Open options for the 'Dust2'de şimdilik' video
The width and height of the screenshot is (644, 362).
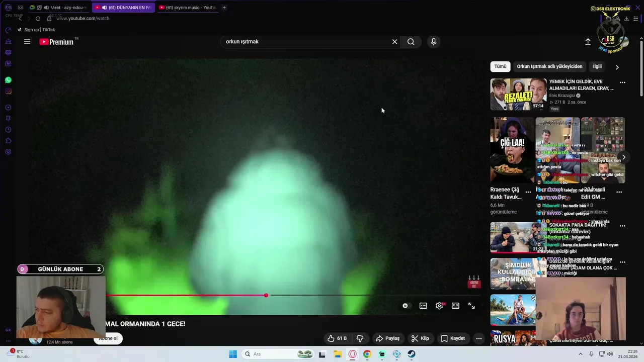(622, 262)
